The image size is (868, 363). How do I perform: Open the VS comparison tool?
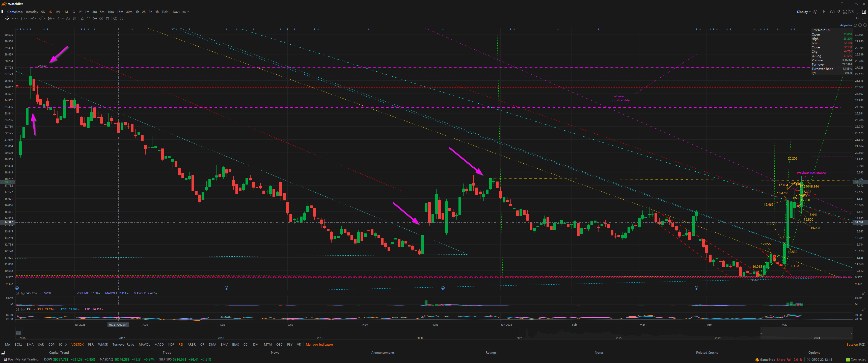851,12
